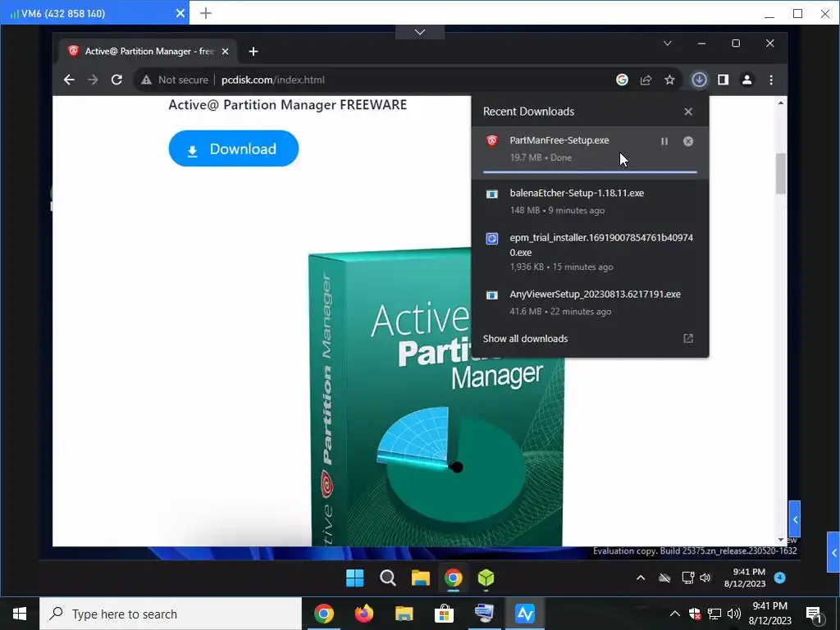Open Chrome tab search chevron
Image resolution: width=840 pixels, height=630 pixels.
pos(668,43)
